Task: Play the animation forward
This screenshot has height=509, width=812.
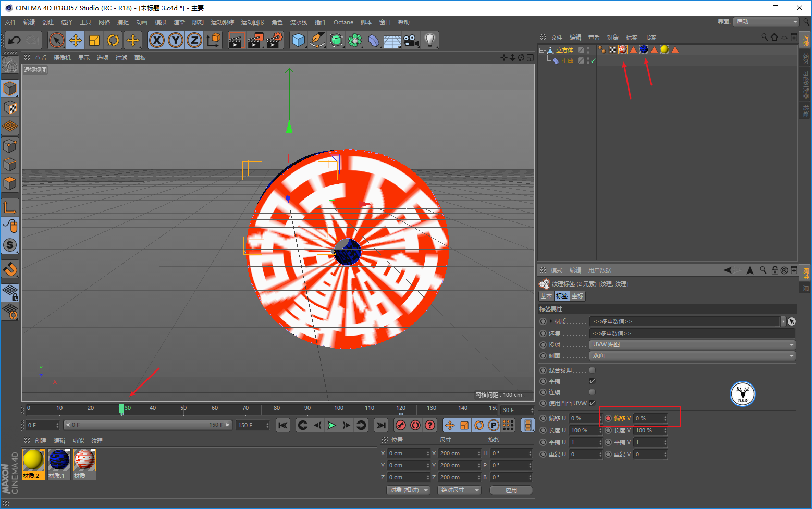Action: (331, 425)
